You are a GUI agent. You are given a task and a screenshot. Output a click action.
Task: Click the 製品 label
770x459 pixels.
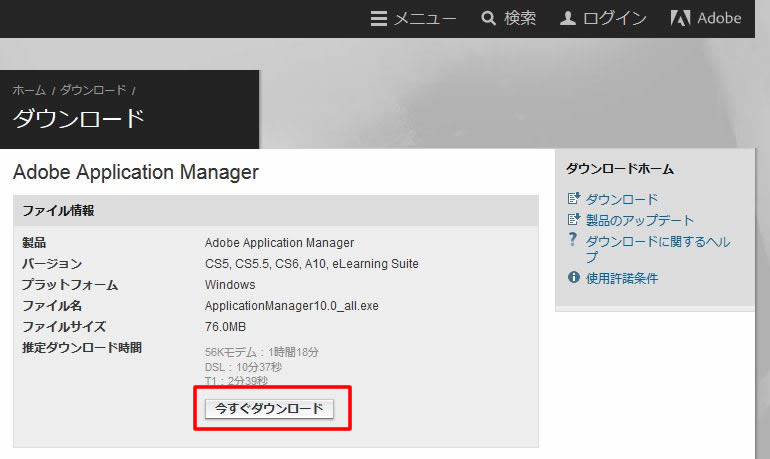coord(34,243)
